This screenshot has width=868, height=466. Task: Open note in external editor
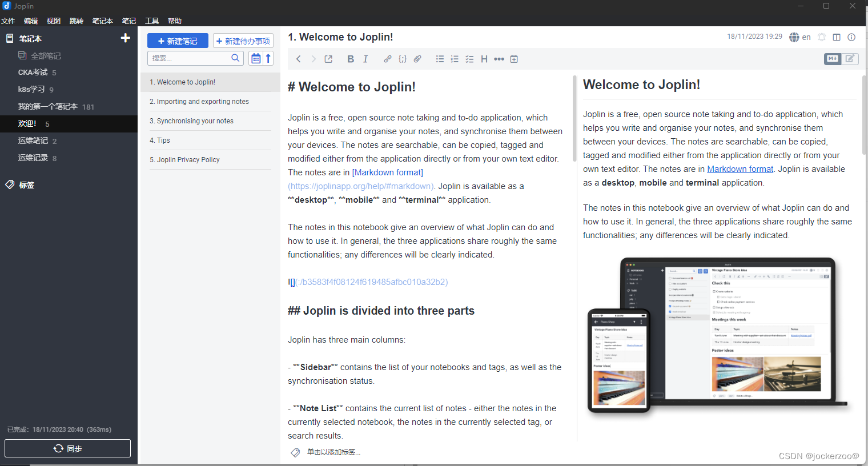328,59
